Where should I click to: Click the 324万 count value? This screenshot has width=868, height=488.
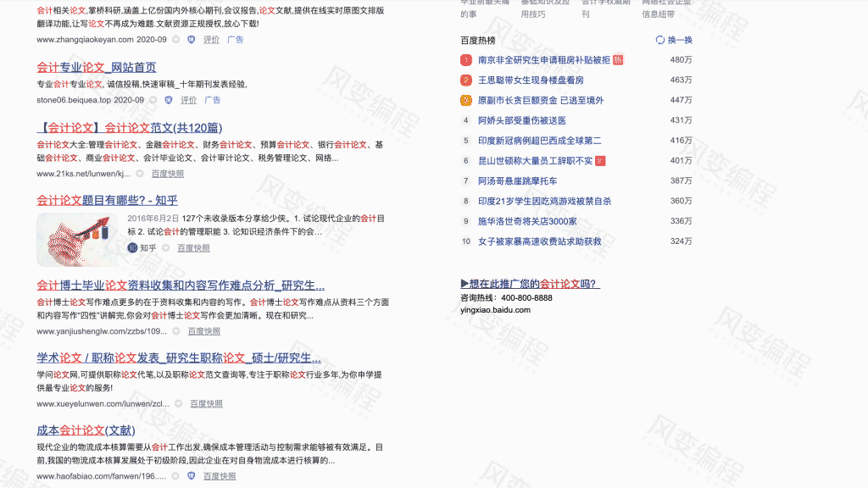coord(681,241)
